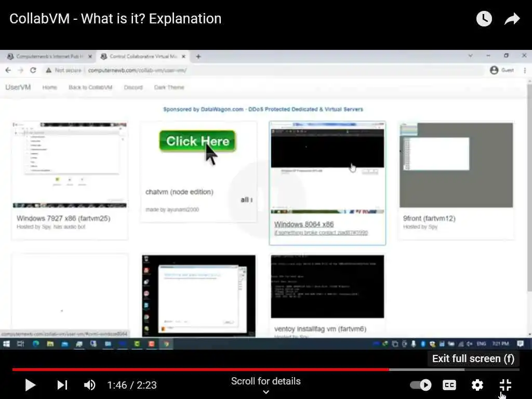Open ventoy installfag vm terminal thumbnail
This screenshot has width=532, height=399.
click(x=327, y=287)
